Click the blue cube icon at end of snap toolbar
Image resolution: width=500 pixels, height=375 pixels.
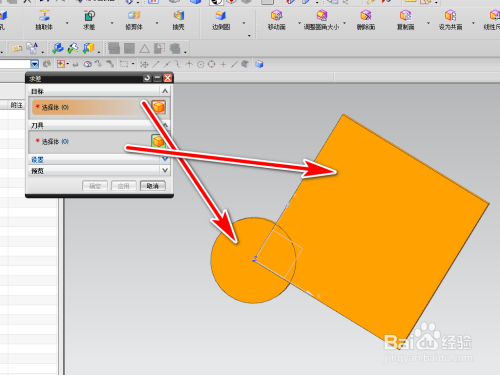coord(259,64)
